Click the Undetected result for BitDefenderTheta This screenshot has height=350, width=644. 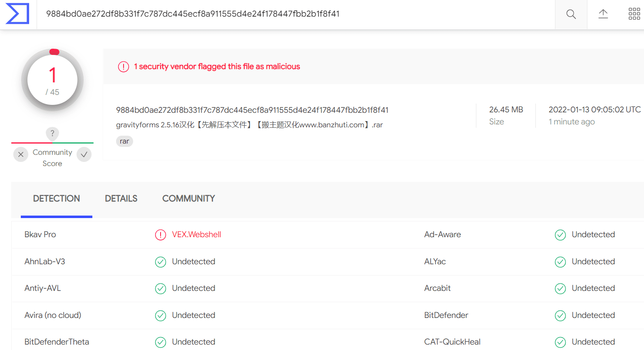click(x=194, y=342)
